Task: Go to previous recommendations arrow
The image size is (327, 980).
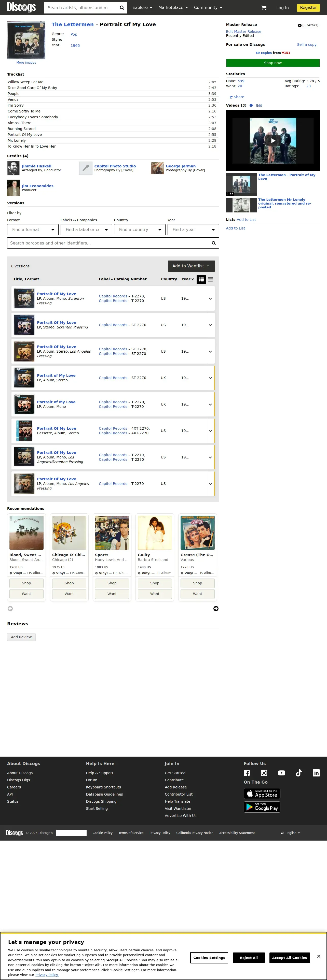Action: [x=10, y=608]
